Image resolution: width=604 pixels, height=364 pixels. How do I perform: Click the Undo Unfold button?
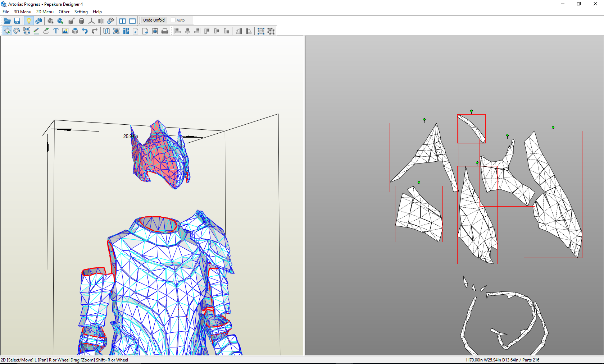(x=154, y=20)
